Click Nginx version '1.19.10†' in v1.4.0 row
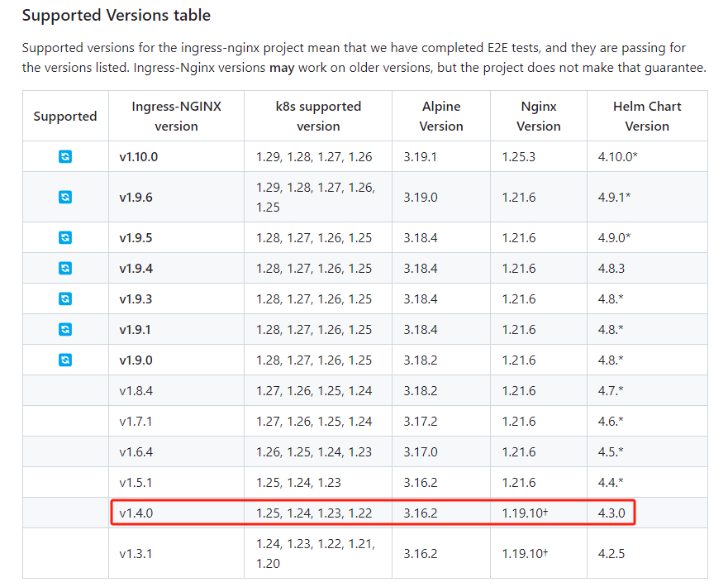 [525, 513]
